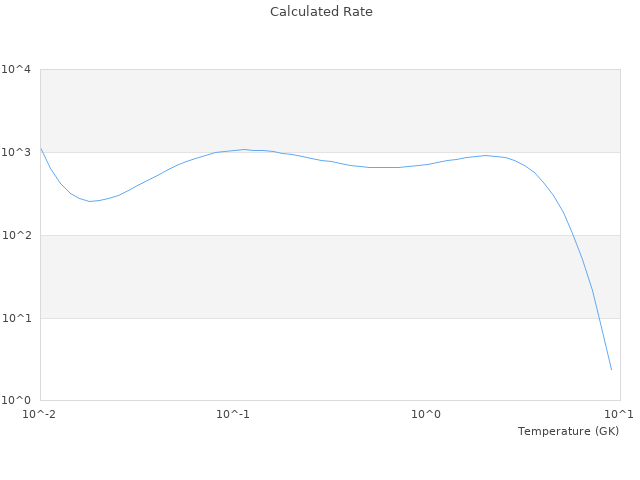Click the 10^0 label on the x-axis
The image size is (640, 480).
click(x=426, y=414)
